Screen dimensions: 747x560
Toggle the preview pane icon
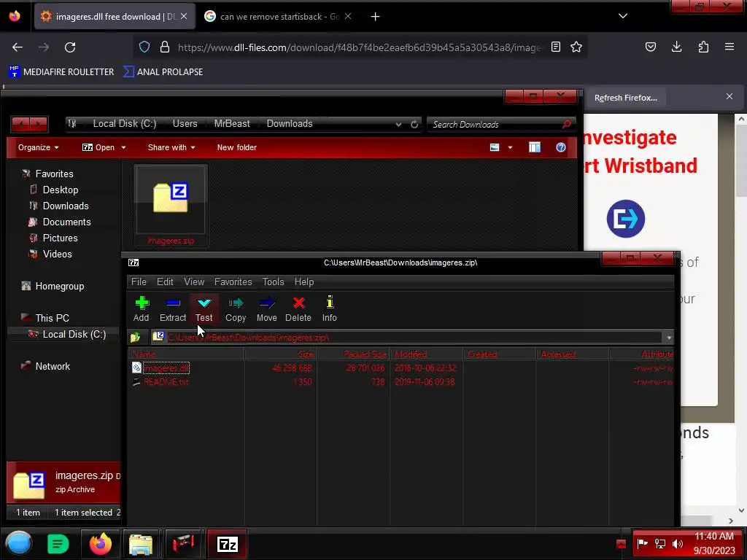click(535, 147)
